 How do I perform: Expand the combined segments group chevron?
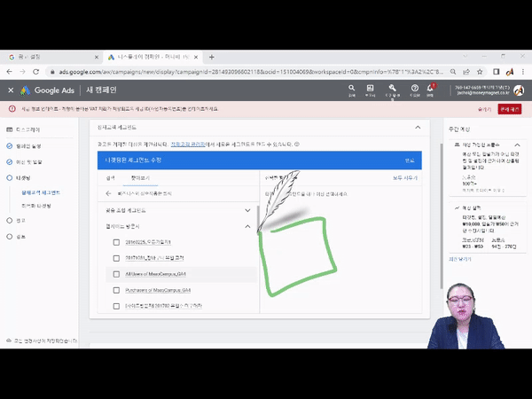pyautogui.click(x=247, y=210)
